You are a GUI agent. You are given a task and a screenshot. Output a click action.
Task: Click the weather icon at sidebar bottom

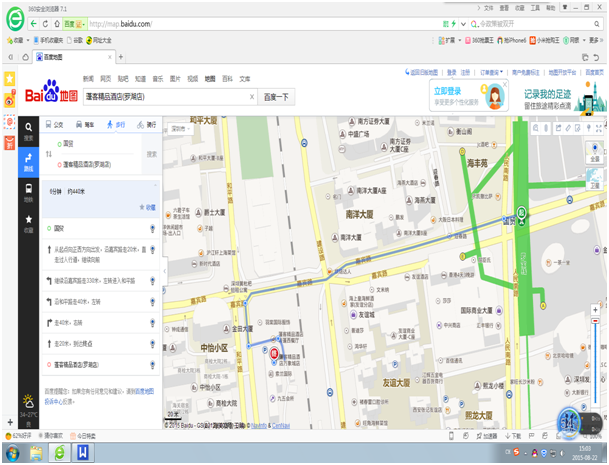pos(28,401)
